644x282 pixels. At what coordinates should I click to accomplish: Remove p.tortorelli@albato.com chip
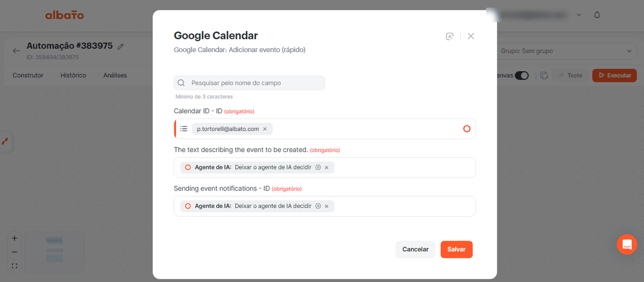[265, 129]
